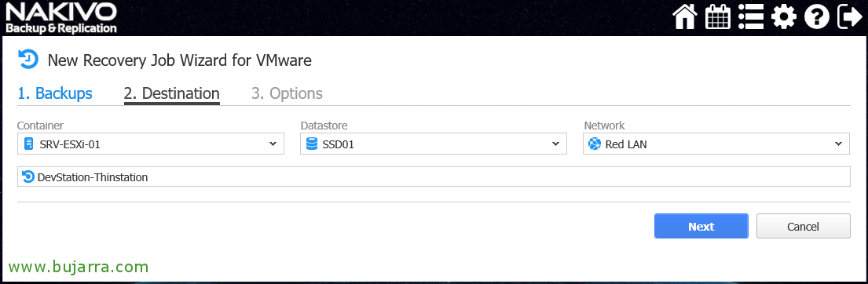Click the recovery icon beside DevStation-Thinstation
The image size is (868, 284).
[28, 177]
